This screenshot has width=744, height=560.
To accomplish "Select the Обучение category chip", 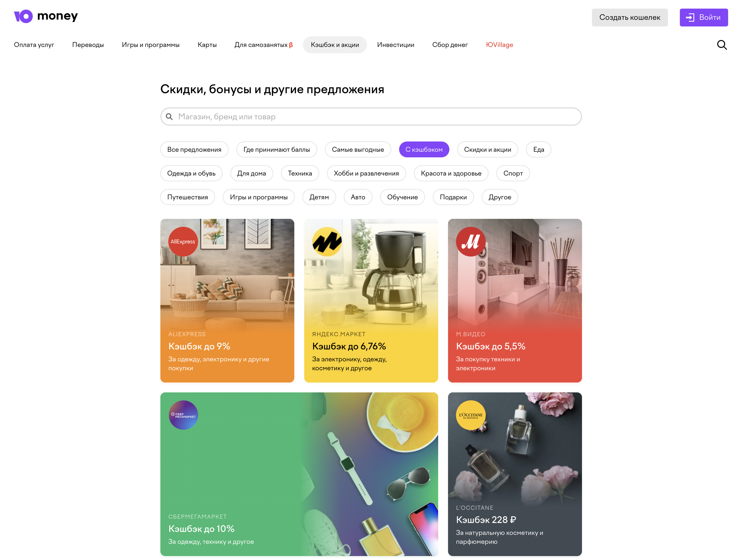I will tap(402, 197).
